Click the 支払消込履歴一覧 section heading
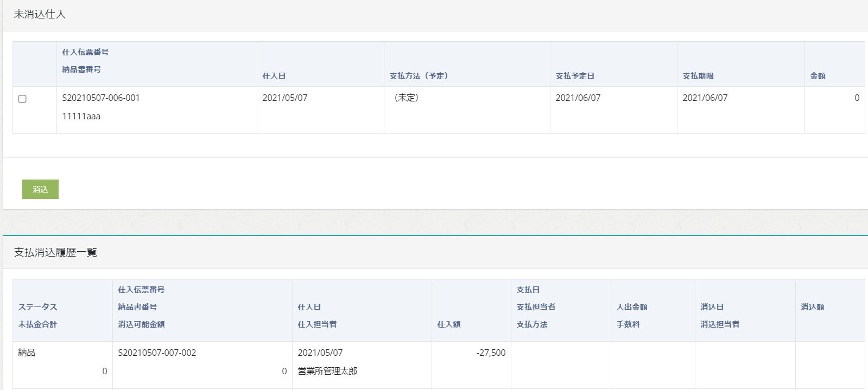The image size is (868, 390). pos(55,252)
